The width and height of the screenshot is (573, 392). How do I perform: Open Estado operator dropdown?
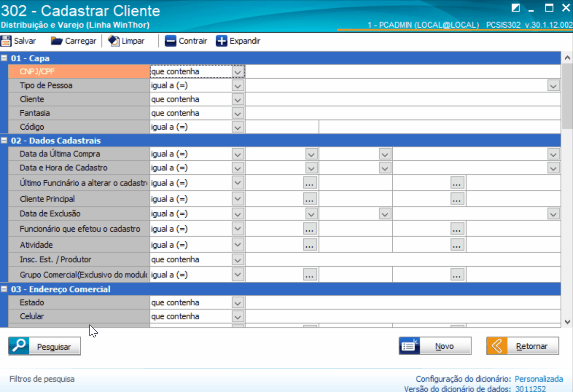(x=238, y=303)
